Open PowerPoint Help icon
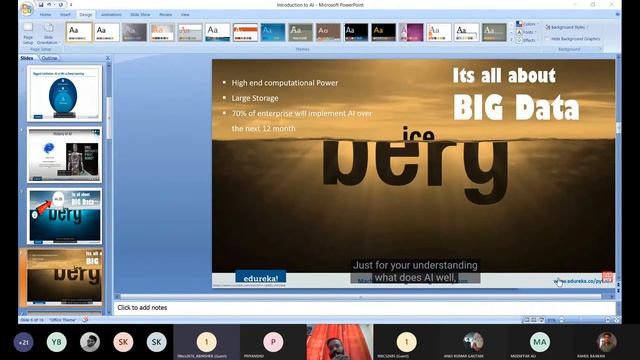The width and height of the screenshot is (640, 360). (x=617, y=15)
